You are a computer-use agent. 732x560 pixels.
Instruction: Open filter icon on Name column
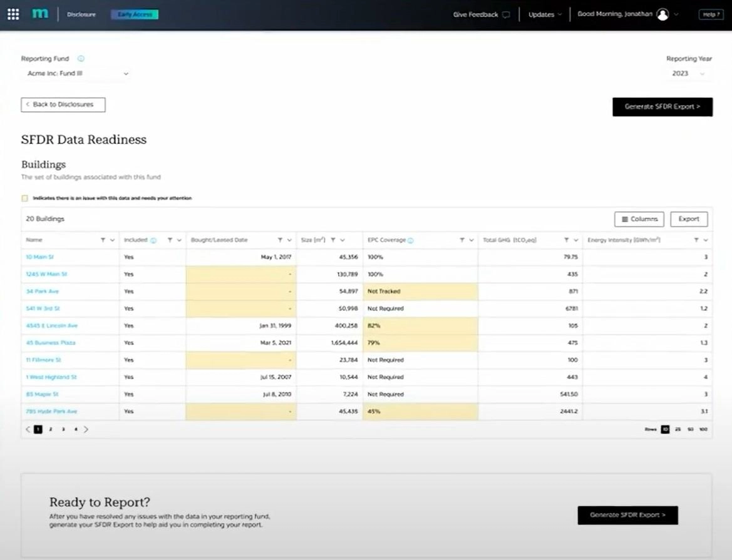coord(103,240)
